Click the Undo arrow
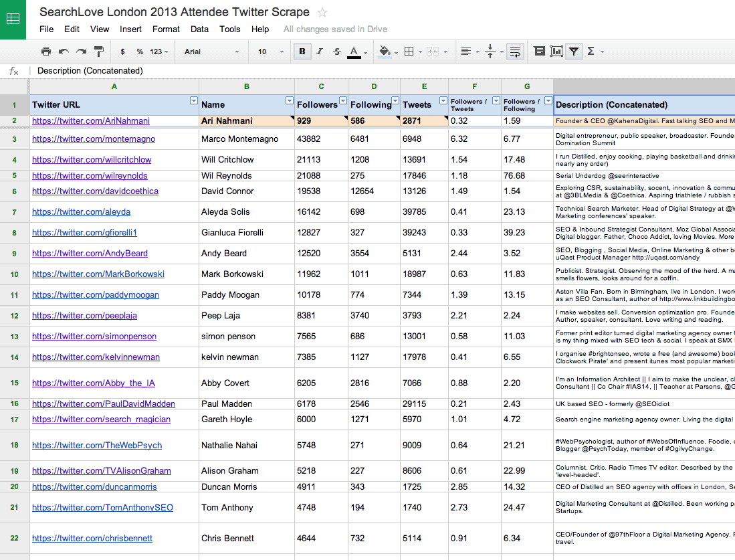The width and height of the screenshot is (735, 560). (64, 52)
